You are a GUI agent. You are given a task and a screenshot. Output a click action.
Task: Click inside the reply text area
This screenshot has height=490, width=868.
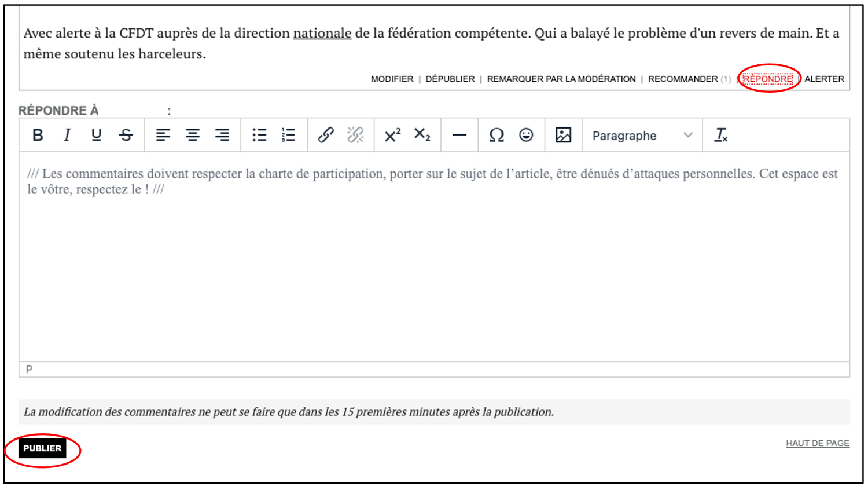tap(434, 257)
